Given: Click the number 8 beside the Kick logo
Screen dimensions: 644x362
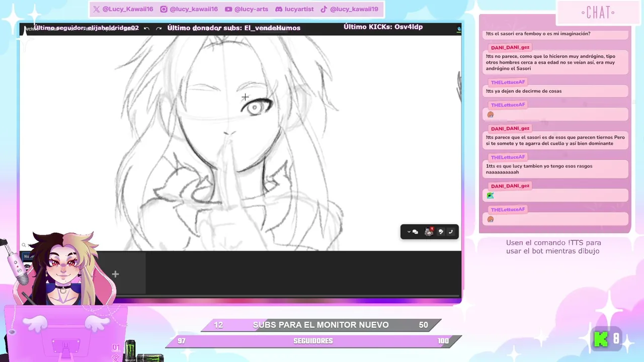Looking at the screenshot, I should tap(616, 339).
